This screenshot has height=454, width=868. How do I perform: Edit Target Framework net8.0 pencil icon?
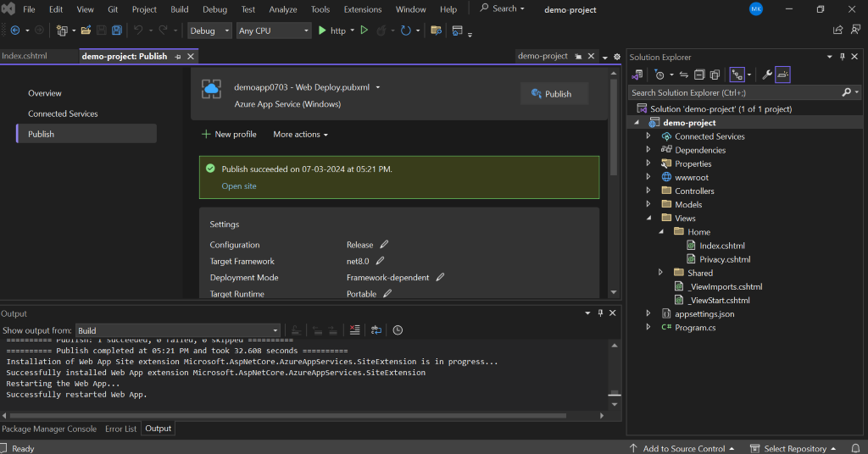381,261
